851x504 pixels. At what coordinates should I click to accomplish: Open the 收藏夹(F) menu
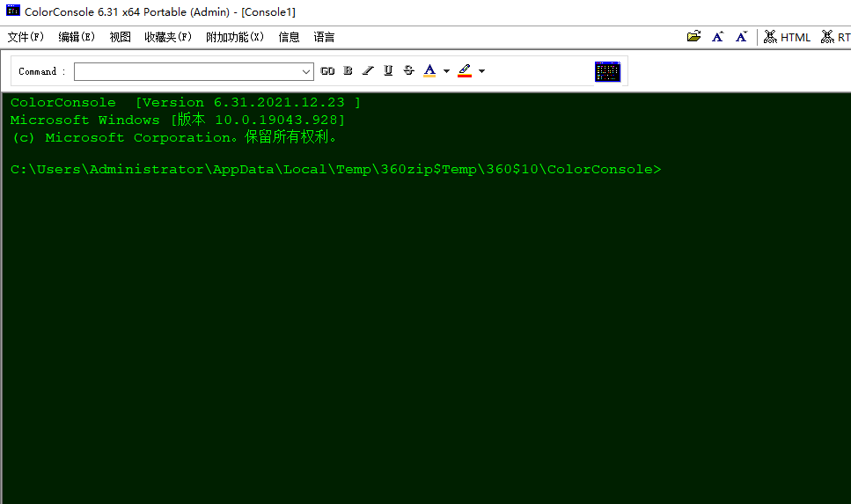click(x=168, y=37)
